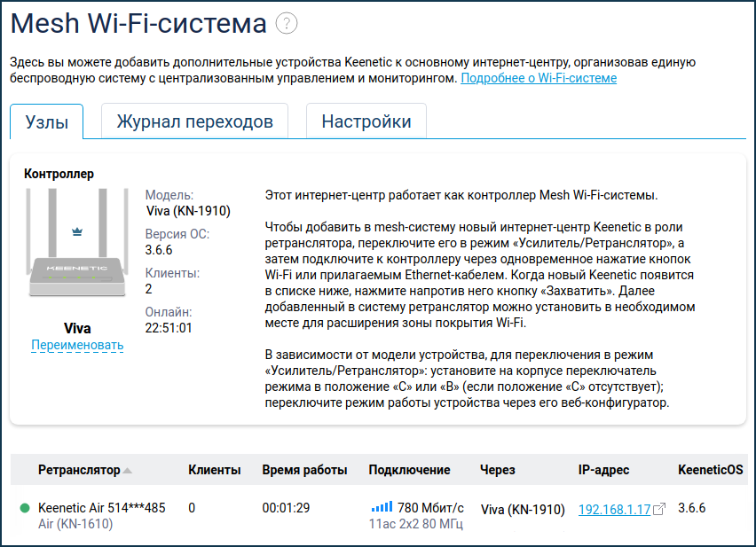This screenshot has height=547, width=756.
Task: Click the Контроллер section heading
Action: point(59,174)
